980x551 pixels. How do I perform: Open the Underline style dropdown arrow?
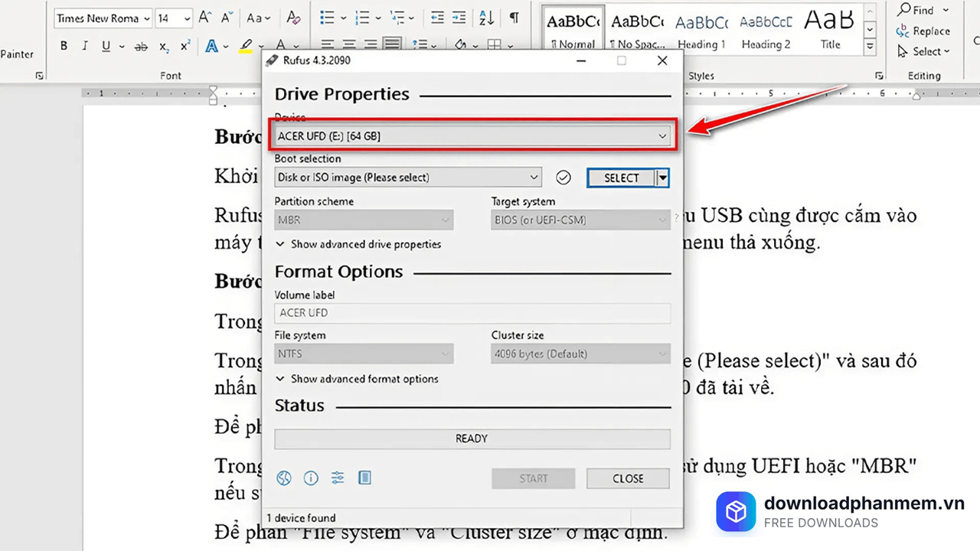click(121, 47)
